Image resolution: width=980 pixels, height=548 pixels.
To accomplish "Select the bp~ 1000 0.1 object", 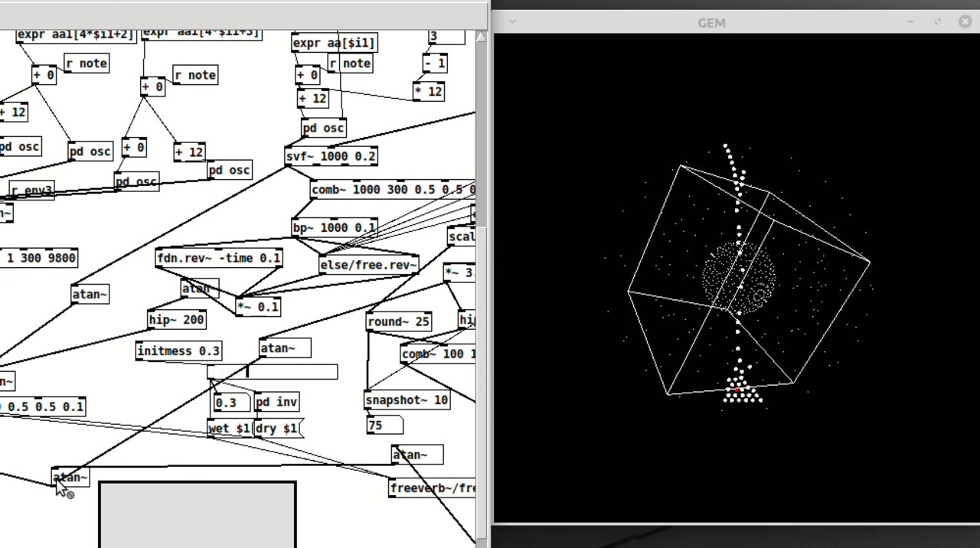I will click(x=334, y=227).
